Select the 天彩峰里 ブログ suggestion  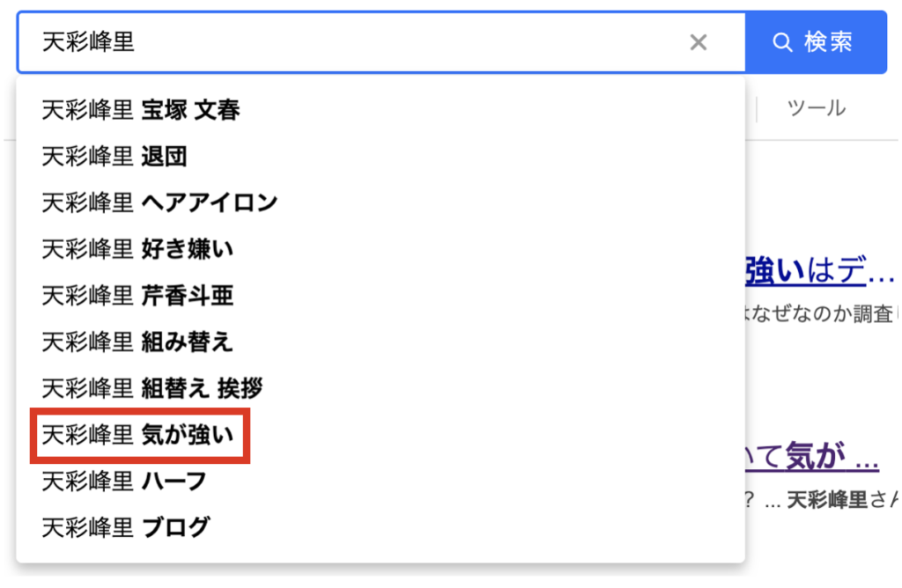pyautogui.click(x=381, y=527)
